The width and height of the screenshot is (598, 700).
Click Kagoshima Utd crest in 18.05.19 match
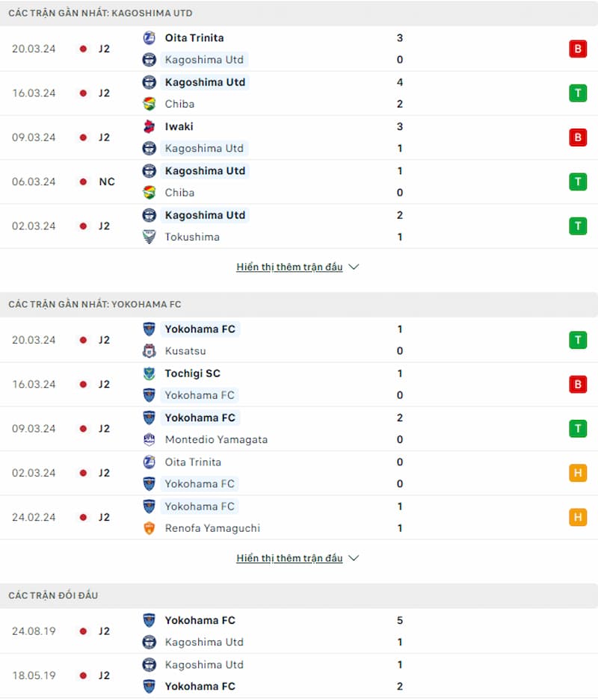pyautogui.click(x=149, y=664)
